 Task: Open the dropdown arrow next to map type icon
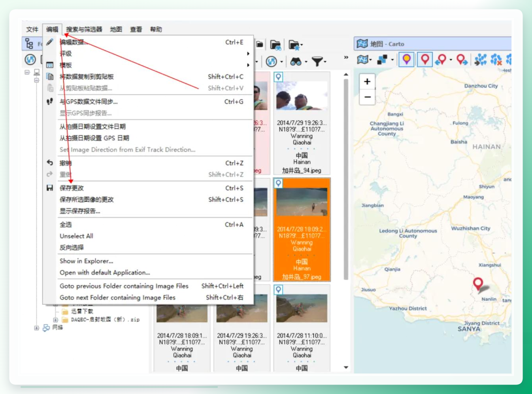pyautogui.click(x=370, y=60)
